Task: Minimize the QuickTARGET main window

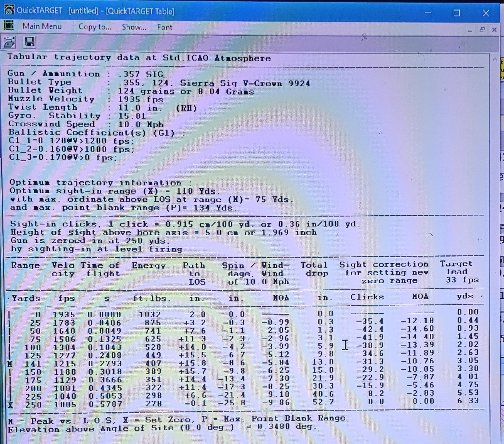Action: 428,13
